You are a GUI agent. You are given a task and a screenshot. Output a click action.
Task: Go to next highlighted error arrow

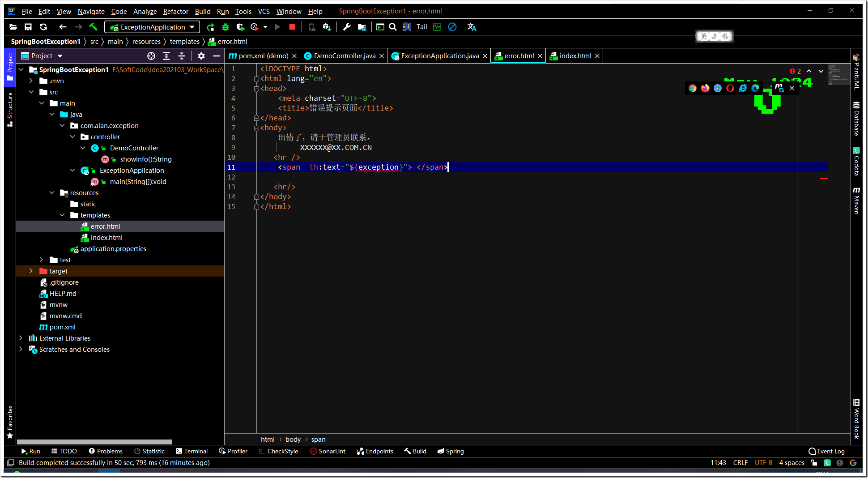pos(821,71)
